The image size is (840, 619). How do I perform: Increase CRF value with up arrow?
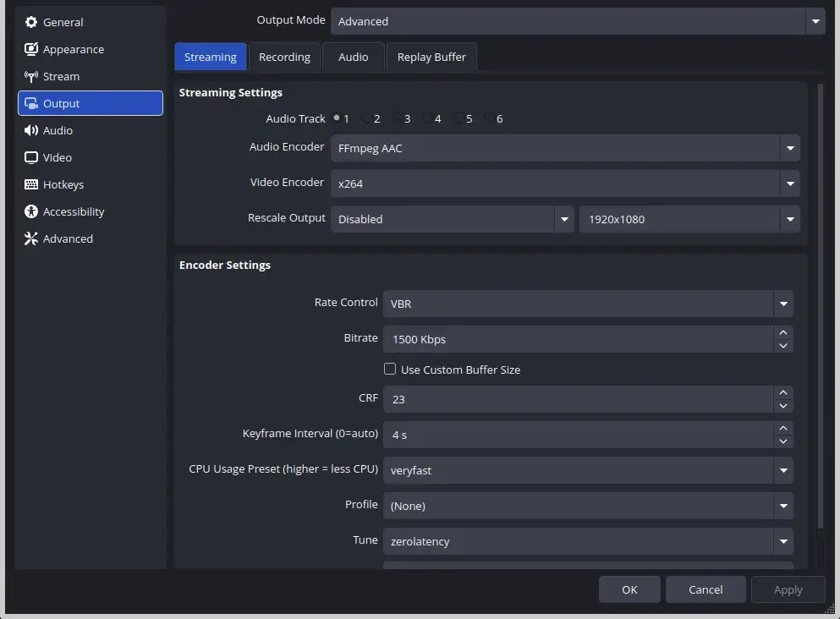click(x=783, y=392)
